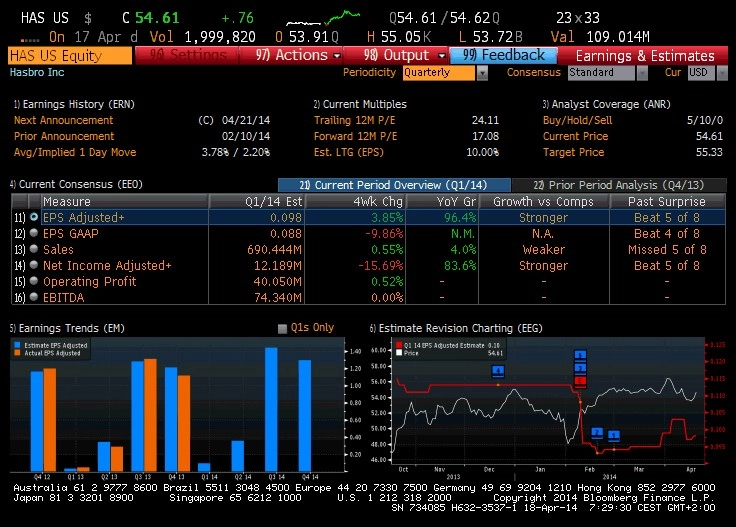Open 2) Current Multiples section
Viewport: 736px width, 527px height.
tap(360, 104)
